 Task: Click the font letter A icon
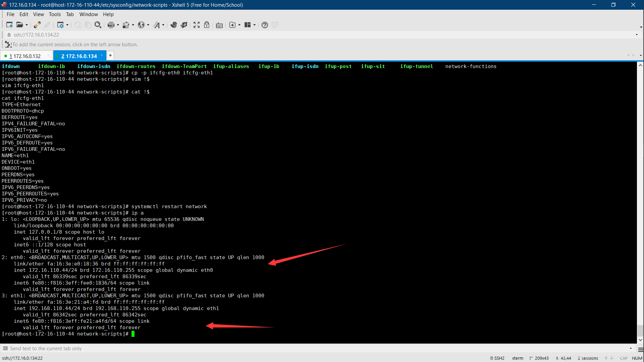coord(157,25)
